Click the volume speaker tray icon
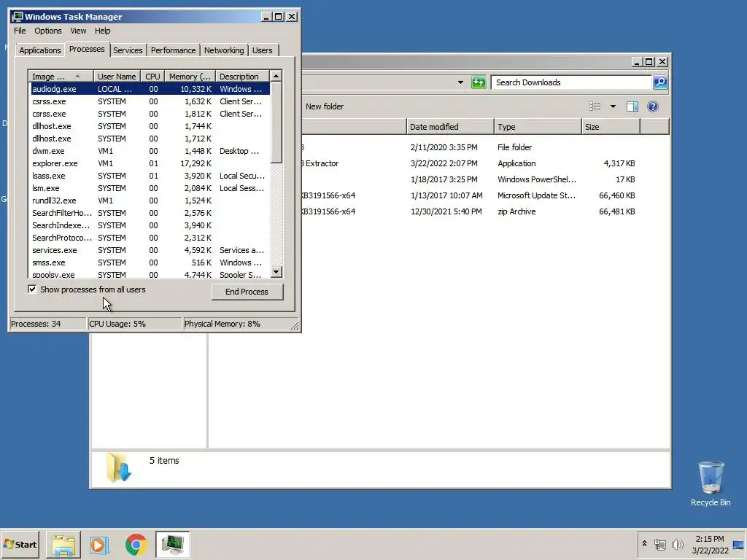747x560 pixels. point(677,544)
